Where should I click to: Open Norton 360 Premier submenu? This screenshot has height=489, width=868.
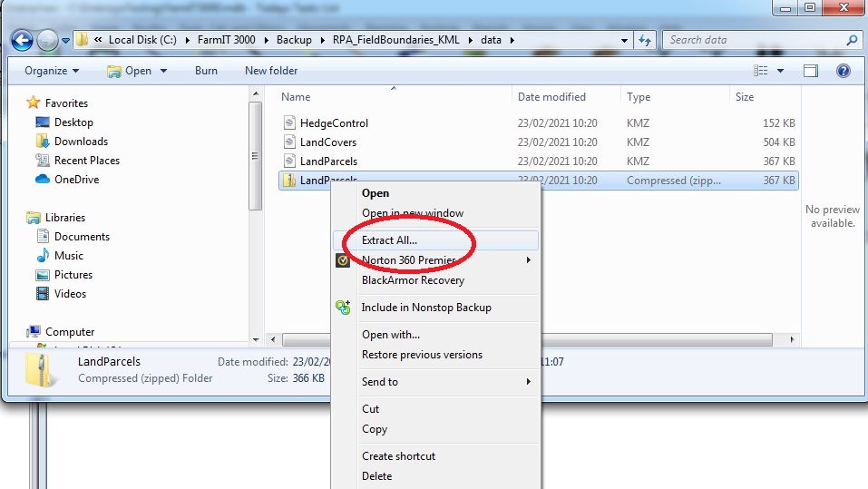click(x=434, y=260)
